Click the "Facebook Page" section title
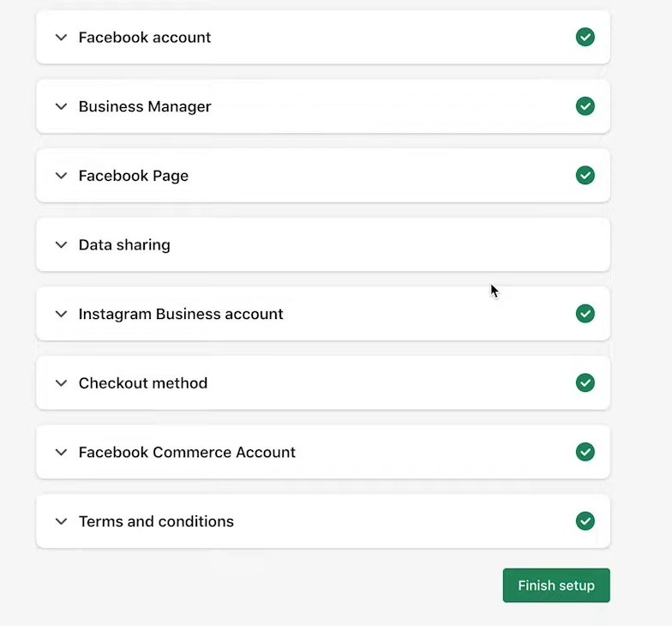This screenshot has height=626, width=672. pos(134,176)
